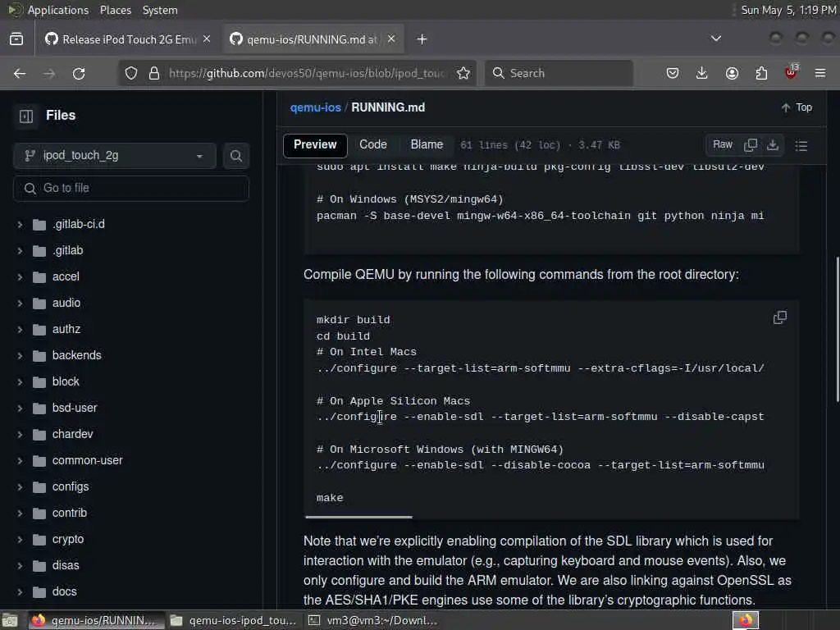The height and width of the screenshot is (630, 840).
Task: Click the clock showing Sun May 5
Action: [x=788, y=10]
